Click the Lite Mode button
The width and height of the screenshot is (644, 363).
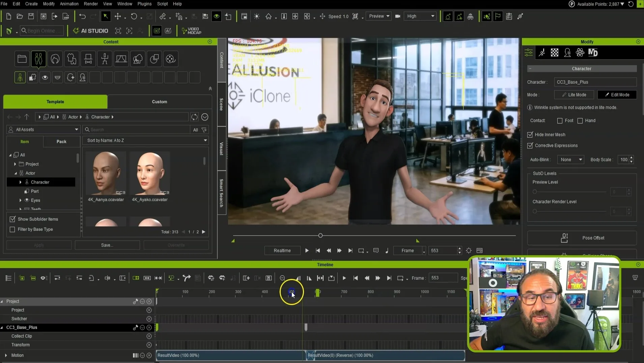tap(574, 95)
